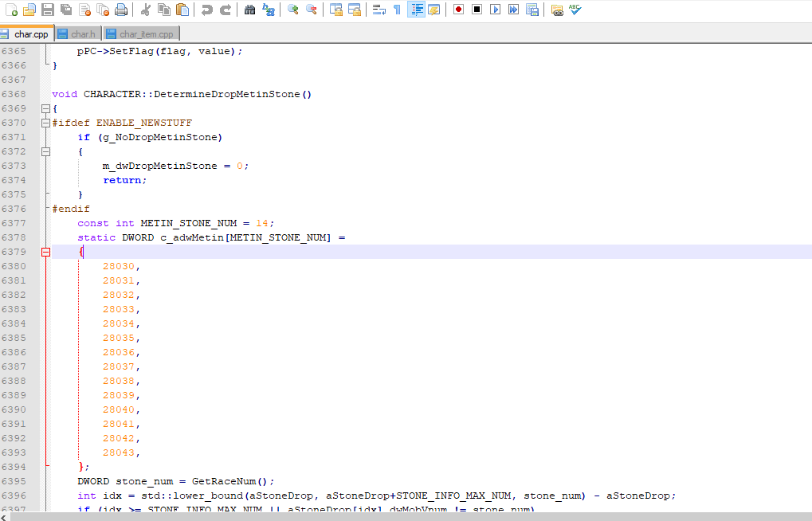
Task: Open the Replace dialog
Action: (269, 10)
